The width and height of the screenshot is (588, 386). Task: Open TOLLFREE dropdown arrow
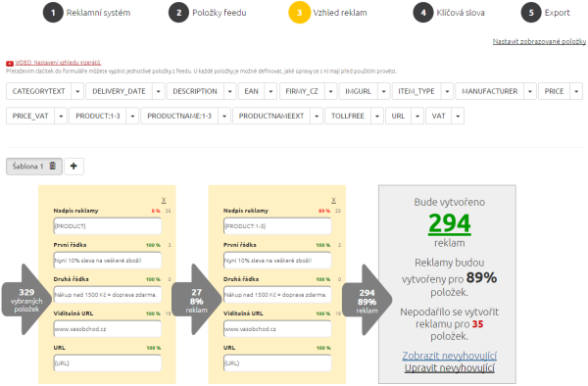click(377, 116)
